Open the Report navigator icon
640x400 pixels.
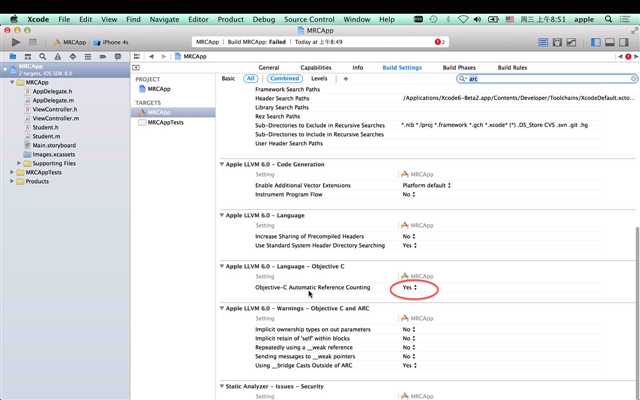(x=118, y=56)
